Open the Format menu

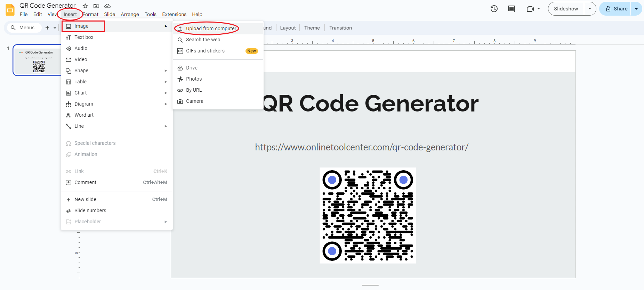91,14
